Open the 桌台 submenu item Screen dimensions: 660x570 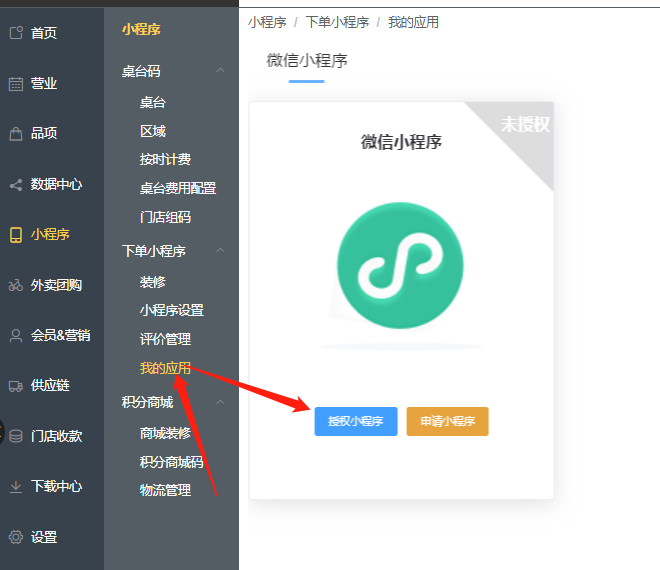click(153, 102)
